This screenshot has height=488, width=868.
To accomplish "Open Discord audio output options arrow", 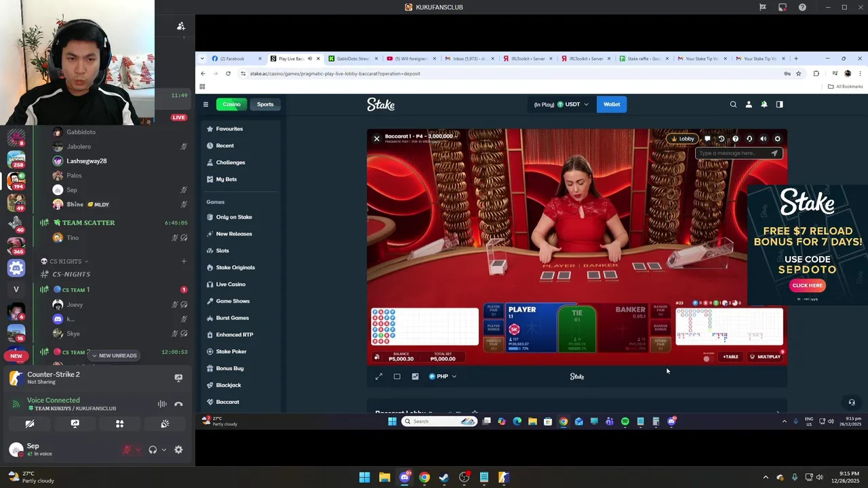I will (x=163, y=449).
